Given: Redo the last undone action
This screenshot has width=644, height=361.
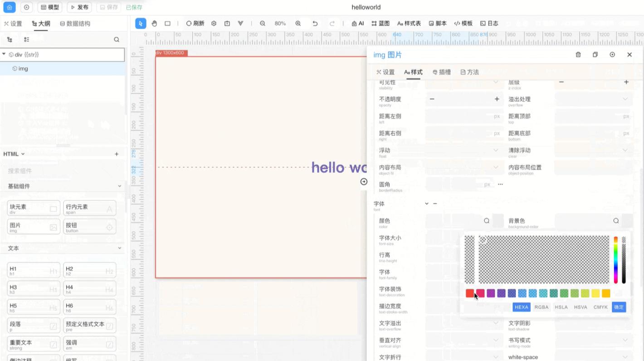Looking at the screenshot, I should point(332,24).
